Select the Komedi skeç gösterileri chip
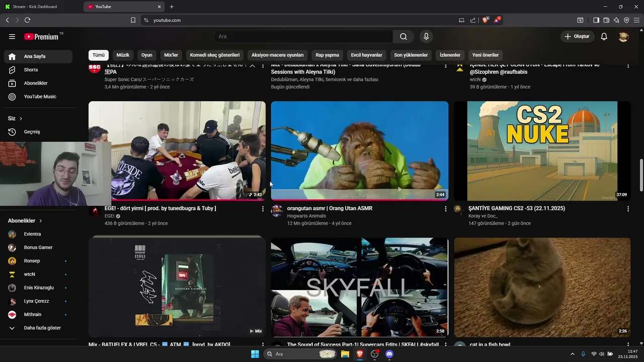This screenshot has width=644, height=362. point(215,55)
